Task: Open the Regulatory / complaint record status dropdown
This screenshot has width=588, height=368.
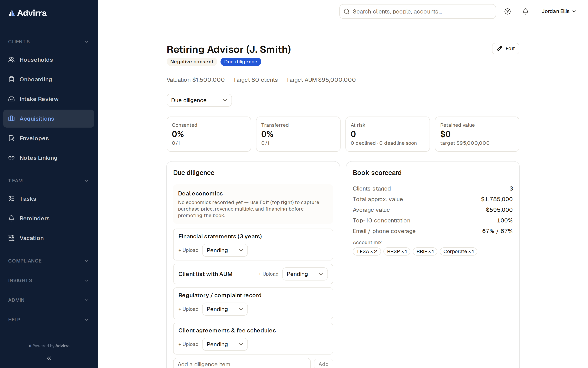Action: 225,309
